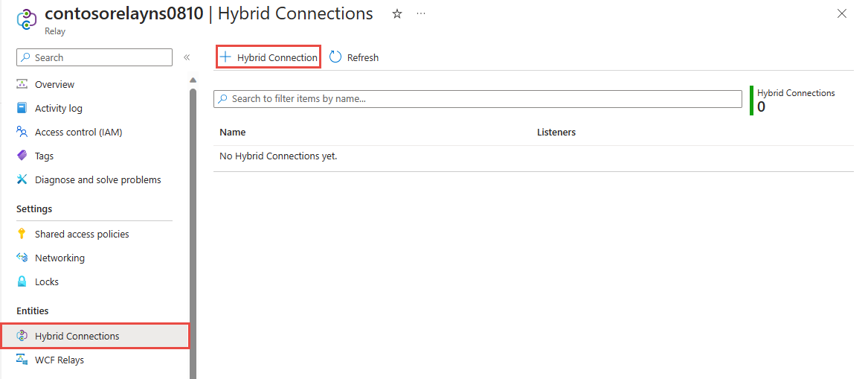Image resolution: width=868 pixels, height=379 pixels.
Task: Add a new Hybrid Connection
Action: (x=269, y=57)
